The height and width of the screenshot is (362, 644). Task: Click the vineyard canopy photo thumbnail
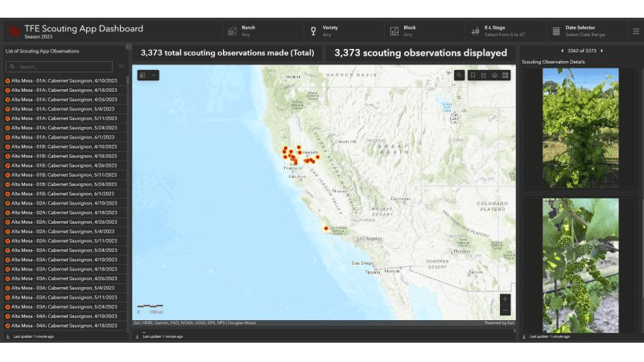pyautogui.click(x=580, y=128)
